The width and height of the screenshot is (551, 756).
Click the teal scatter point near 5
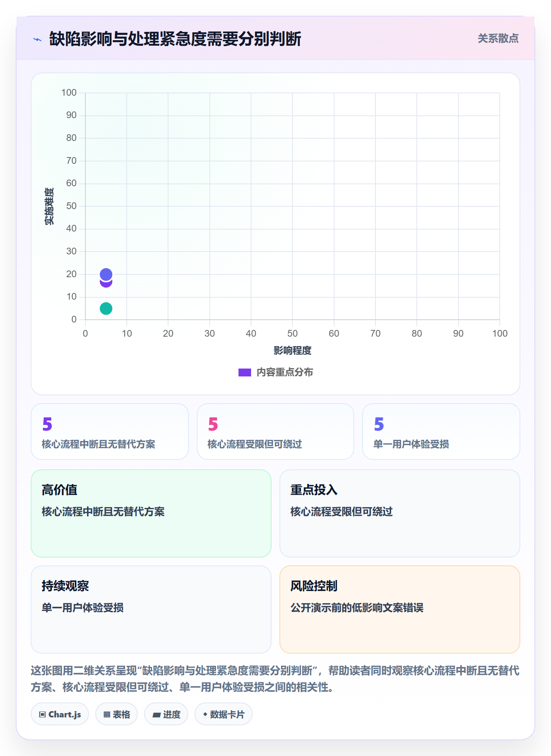click(106, 308)
